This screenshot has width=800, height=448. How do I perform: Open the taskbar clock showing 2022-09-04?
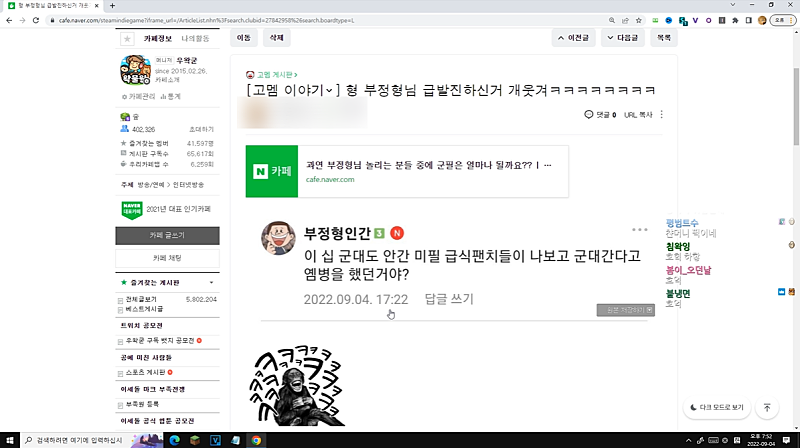coord(761,440)
